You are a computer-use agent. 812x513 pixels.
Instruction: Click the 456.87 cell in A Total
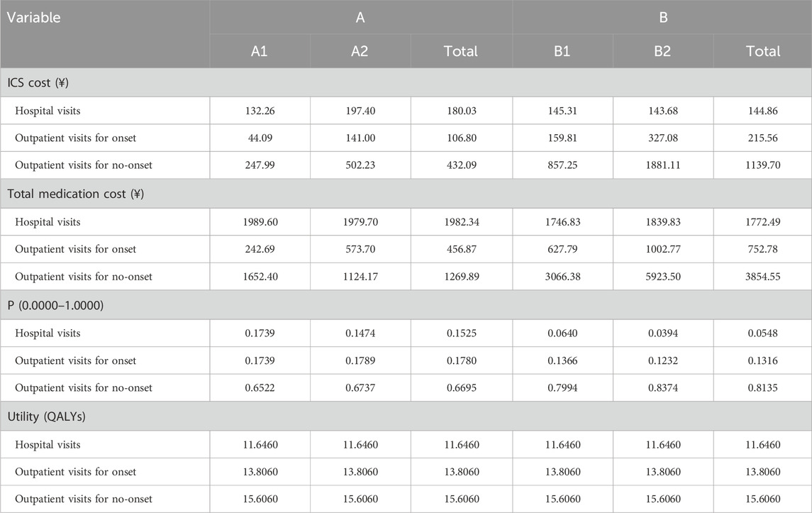pyautogui.click(x=461, y=250)
